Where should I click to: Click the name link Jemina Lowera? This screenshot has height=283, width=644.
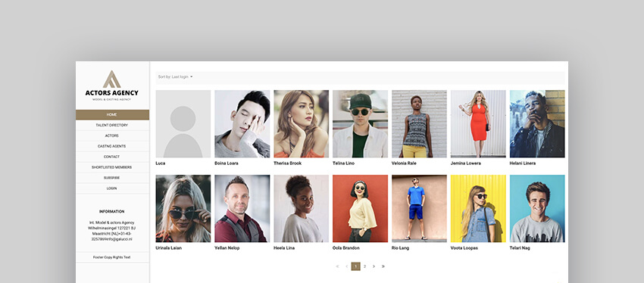(x=466, y=163)
